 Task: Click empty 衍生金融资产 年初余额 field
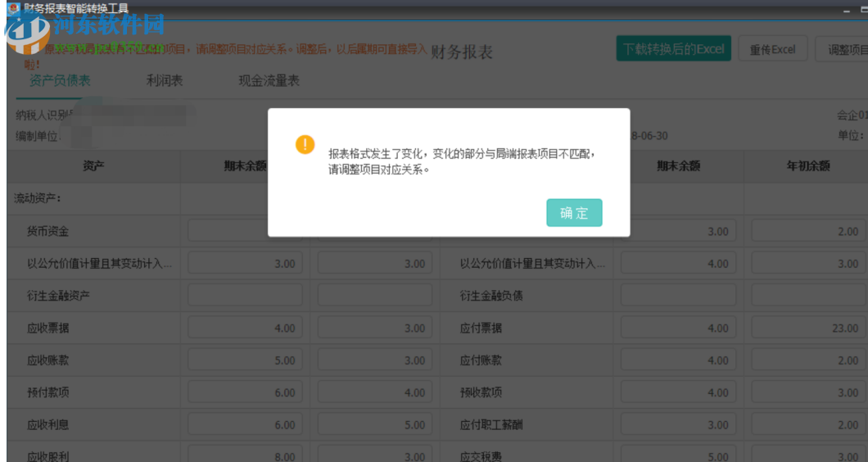point(375,295)
